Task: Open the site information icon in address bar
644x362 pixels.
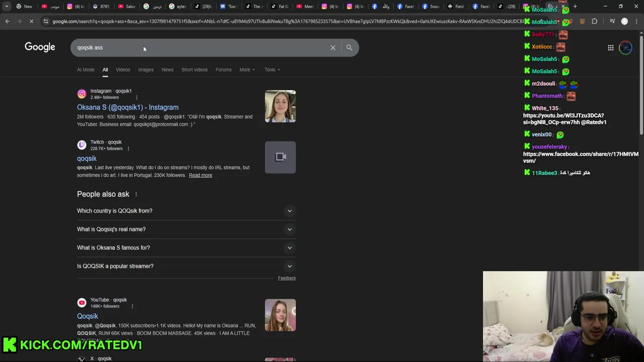Action: [x=46, y=21]
